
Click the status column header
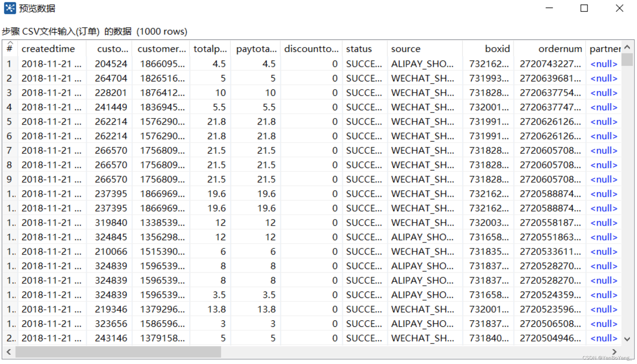365,49
